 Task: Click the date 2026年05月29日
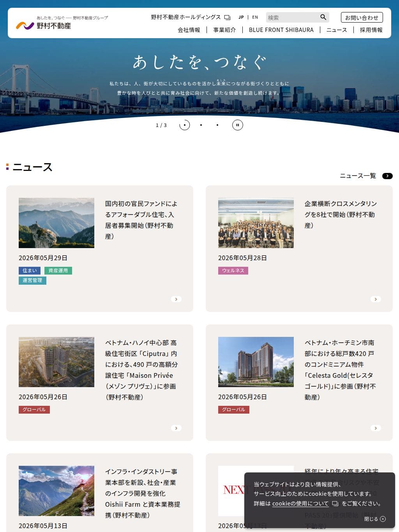43,258
